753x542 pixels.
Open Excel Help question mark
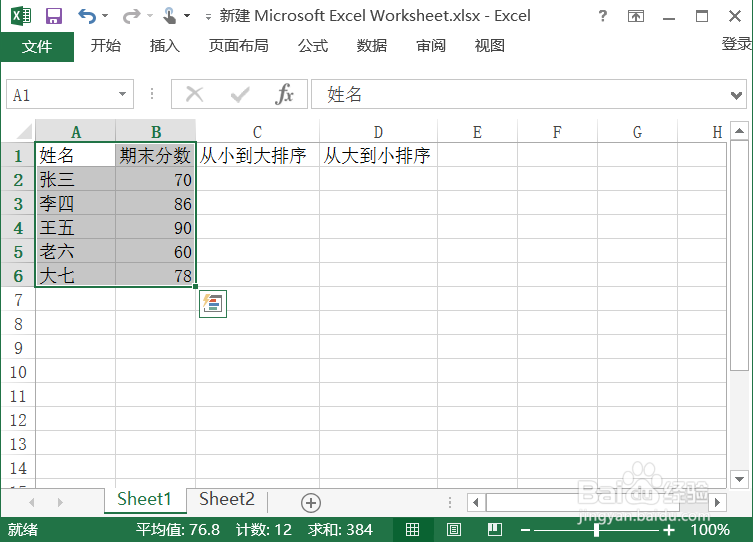[603, 16]
